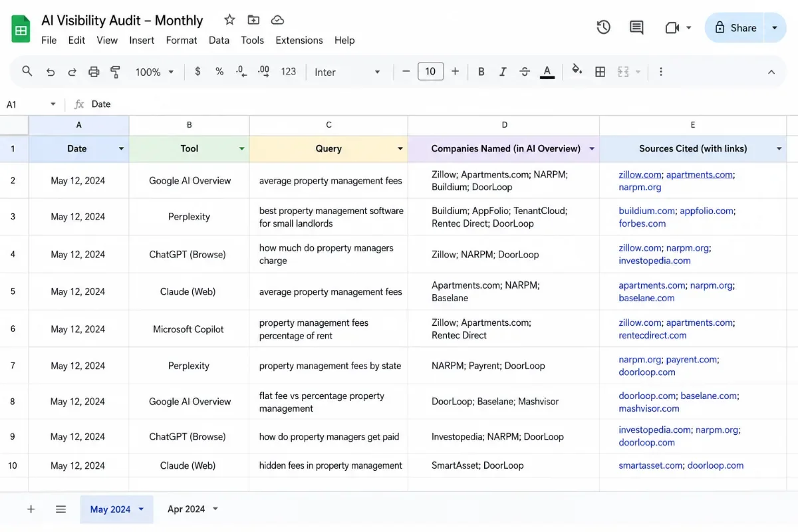The width and height of the screenshot is (798, 532).
Task: Increase font size plus button
Action: pos(455,72)
